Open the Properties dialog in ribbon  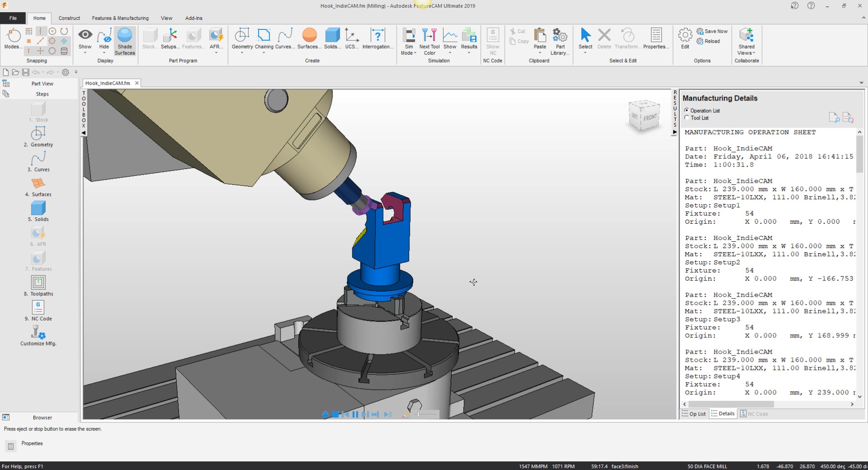click(656, 38)
